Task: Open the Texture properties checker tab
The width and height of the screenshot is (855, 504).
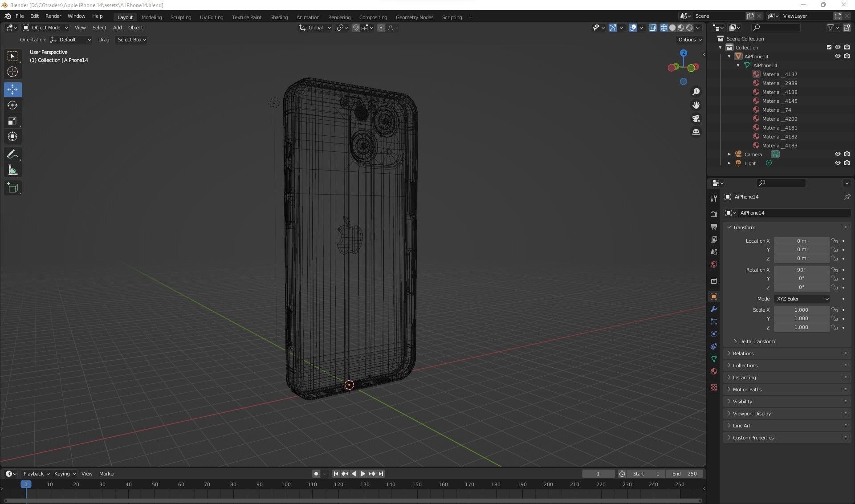Action: 714,387
